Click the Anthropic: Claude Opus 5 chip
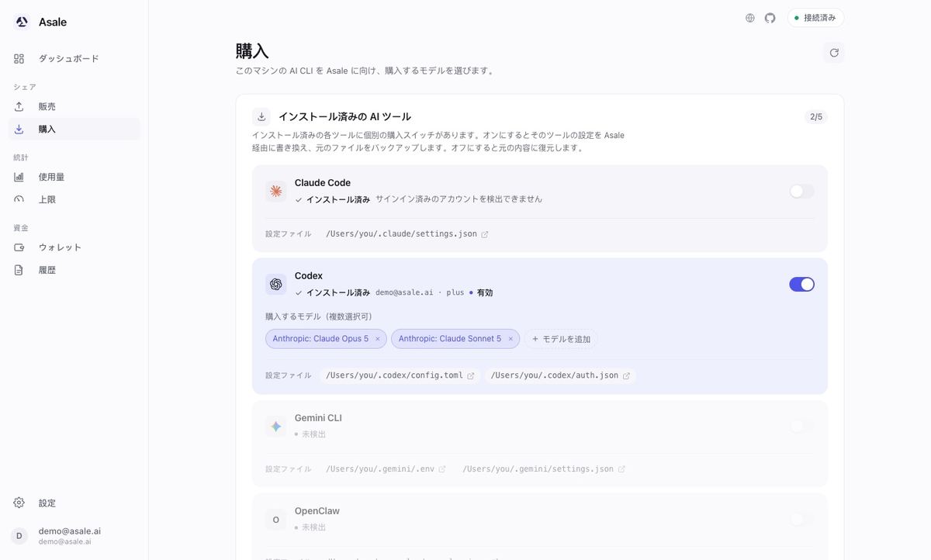 pyautogui.click(x=326, y=339)
